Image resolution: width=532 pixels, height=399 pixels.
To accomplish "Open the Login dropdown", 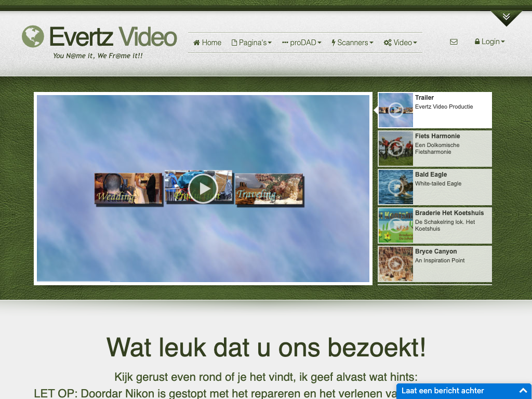I will 489,42.
